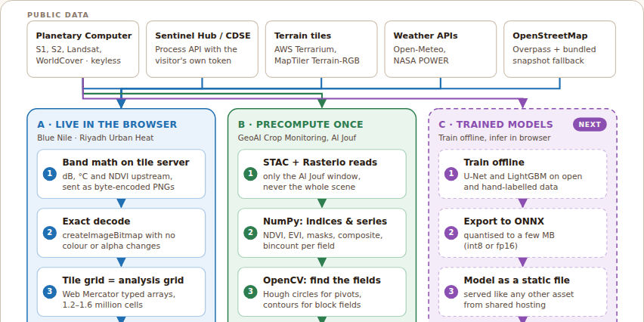This screenshot has height=322, width=644.
Task: Click the 'B · PRECOMPUTE ONCE' heading
Action: click(x=301, y=125)
